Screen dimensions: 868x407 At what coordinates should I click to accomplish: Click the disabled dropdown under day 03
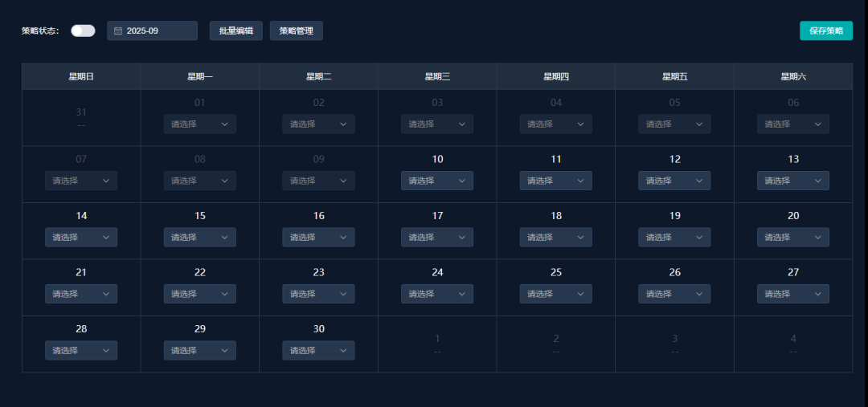click(437, 124)
